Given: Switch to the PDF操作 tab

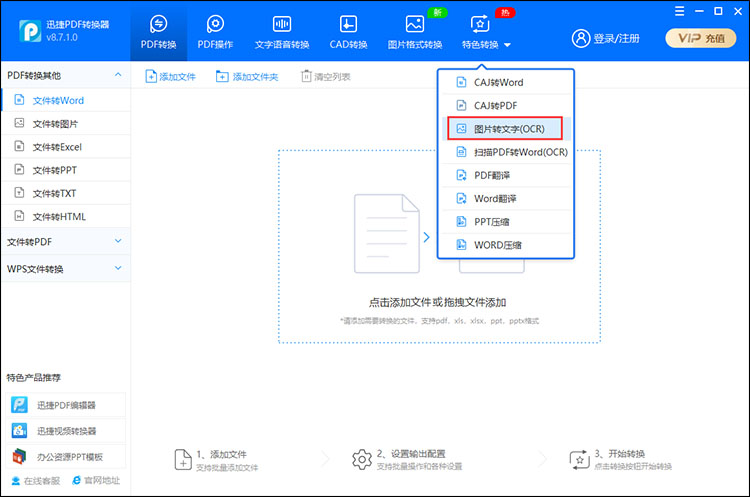Looking at the screenshot, I should 215,33.
